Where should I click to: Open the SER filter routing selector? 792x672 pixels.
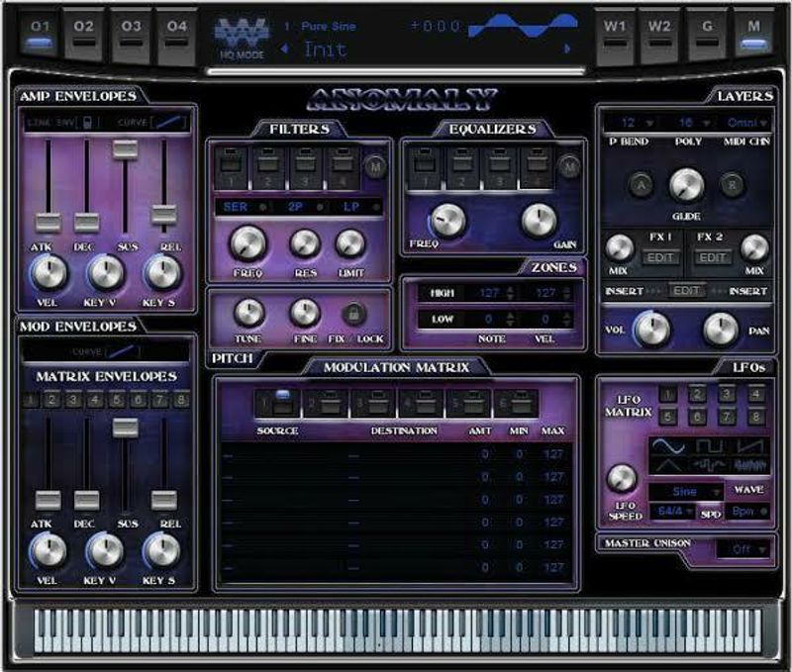pyautogui.click(x=244, y=207)
